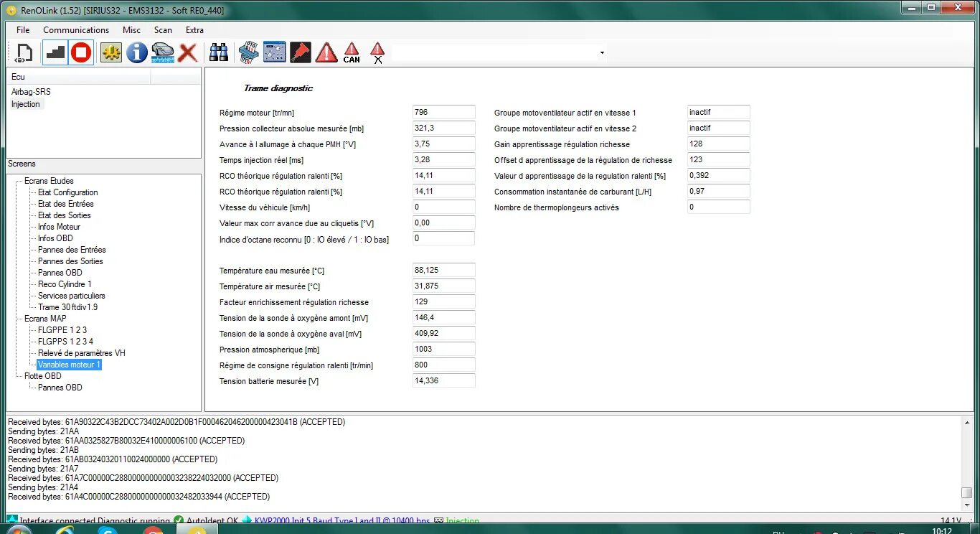Open FLGPPS 1 2 3 4 screen
980x534 pixels.
coord(65,342)
